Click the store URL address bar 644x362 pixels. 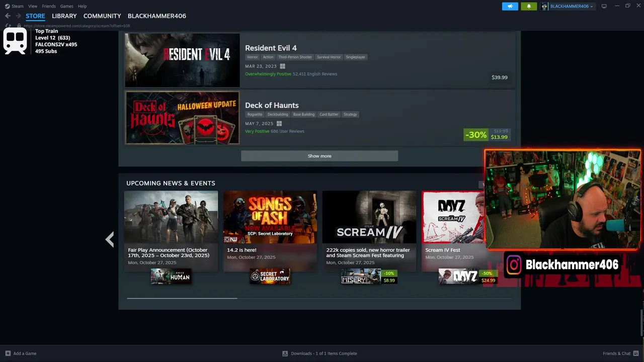[x=76, y=26]
